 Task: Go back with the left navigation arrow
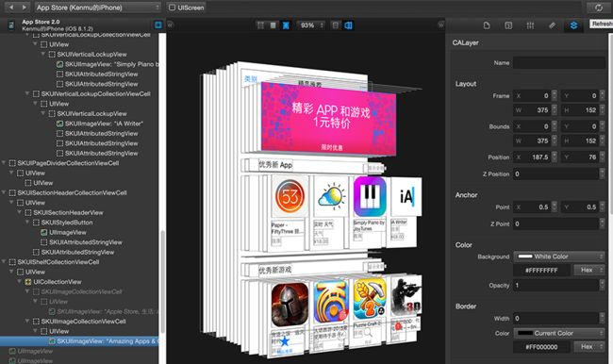tap(11, 8)
